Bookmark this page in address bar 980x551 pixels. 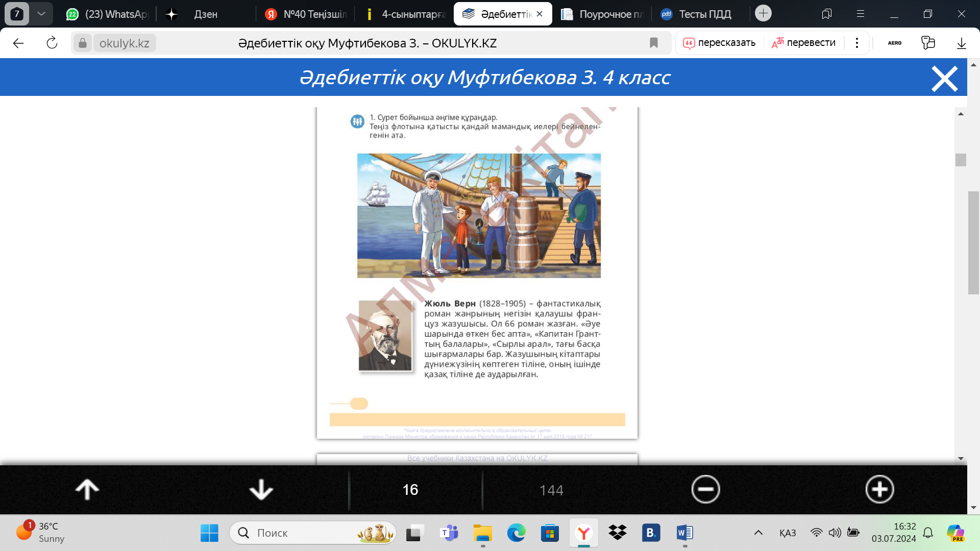coord(653,43)
